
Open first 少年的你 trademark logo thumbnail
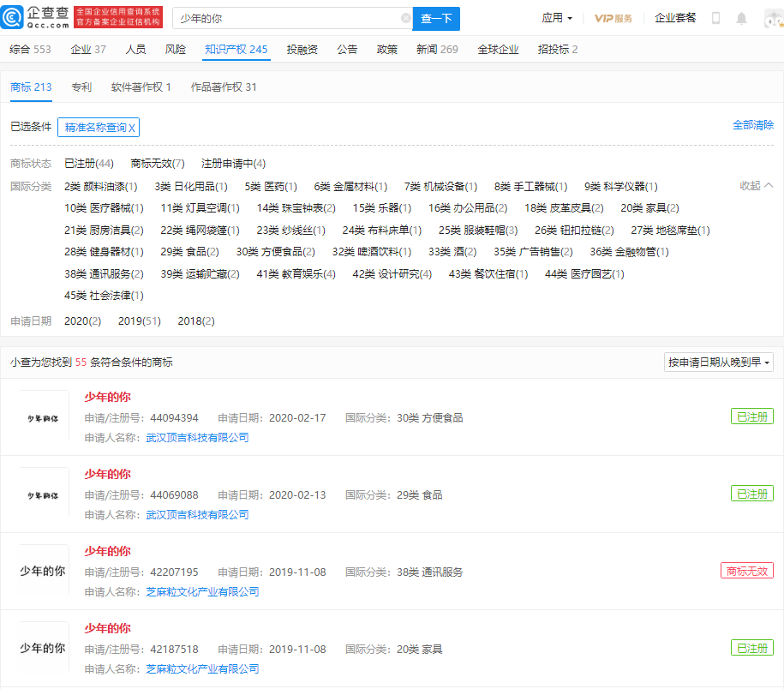pos(44,417)
